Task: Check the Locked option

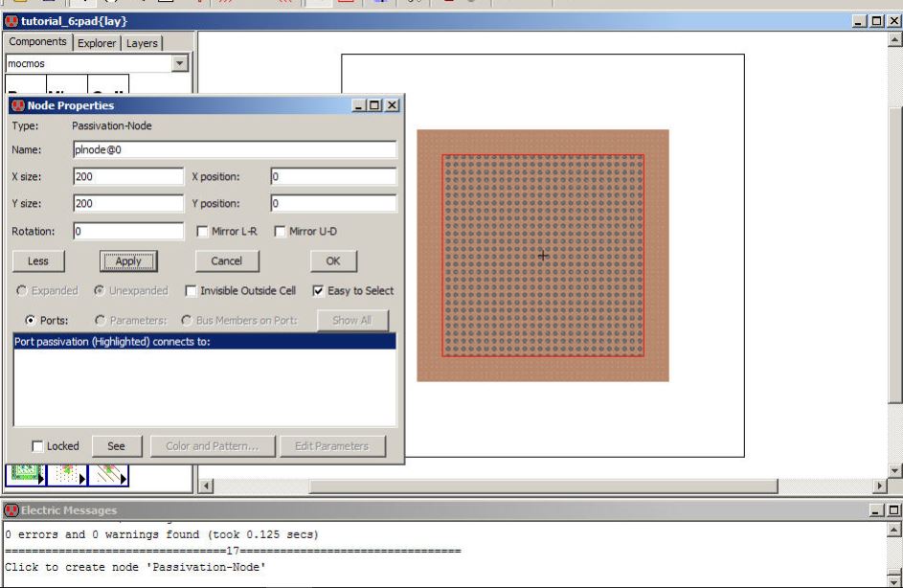Action: (x=38, y=446)
